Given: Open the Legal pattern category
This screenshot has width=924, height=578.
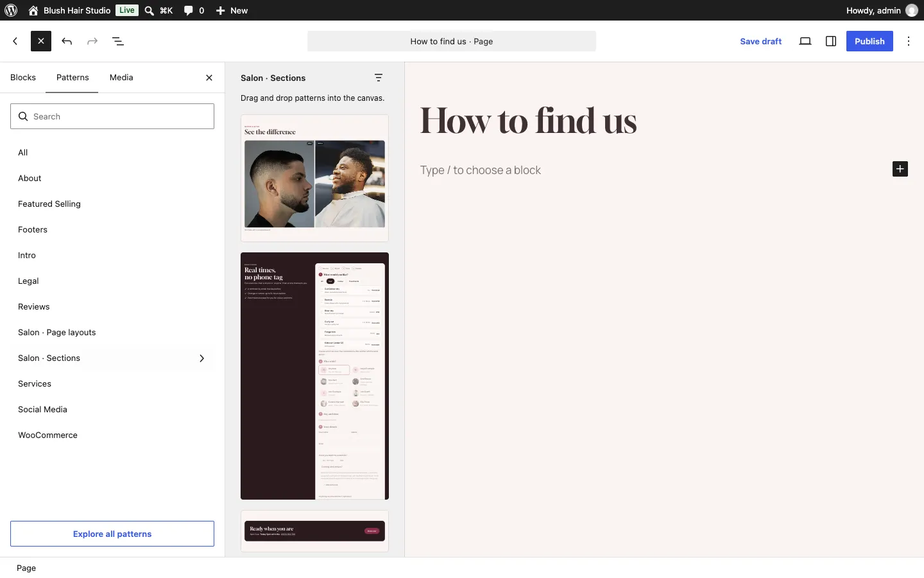Looking at the screenshot, I should pos(112,281).
